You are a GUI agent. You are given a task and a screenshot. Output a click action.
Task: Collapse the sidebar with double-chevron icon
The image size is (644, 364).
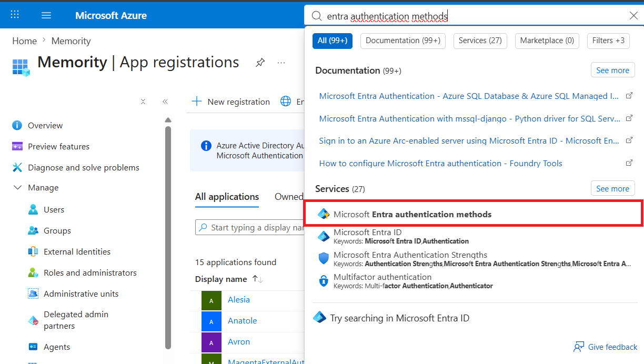(165, 102)
